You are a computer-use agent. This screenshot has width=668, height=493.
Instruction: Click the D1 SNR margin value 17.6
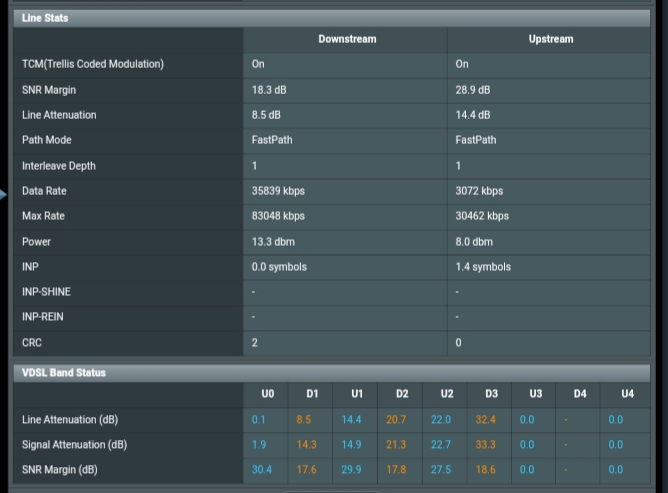coord(306,470)
